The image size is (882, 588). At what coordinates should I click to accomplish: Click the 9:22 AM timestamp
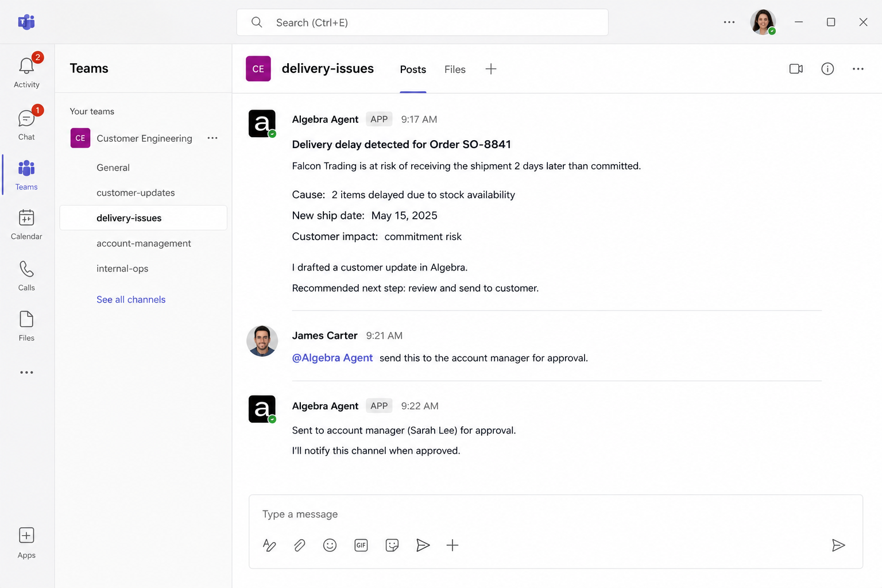[x=420, y=406]
